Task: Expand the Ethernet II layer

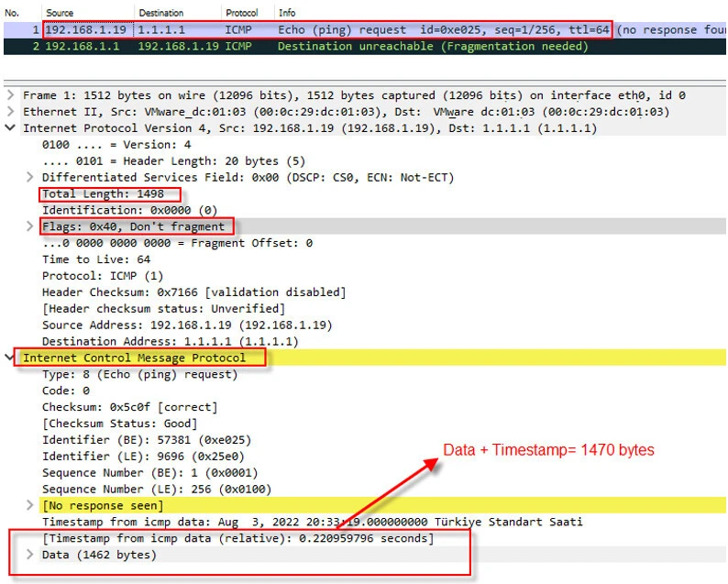Action: [10, 112]
